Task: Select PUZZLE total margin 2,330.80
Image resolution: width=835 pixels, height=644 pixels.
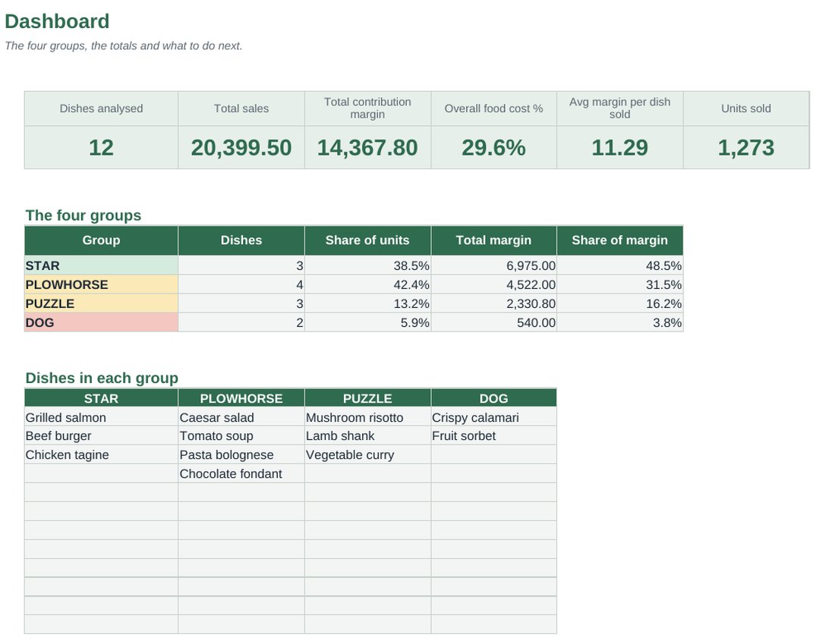Action: tap(493, 303)
